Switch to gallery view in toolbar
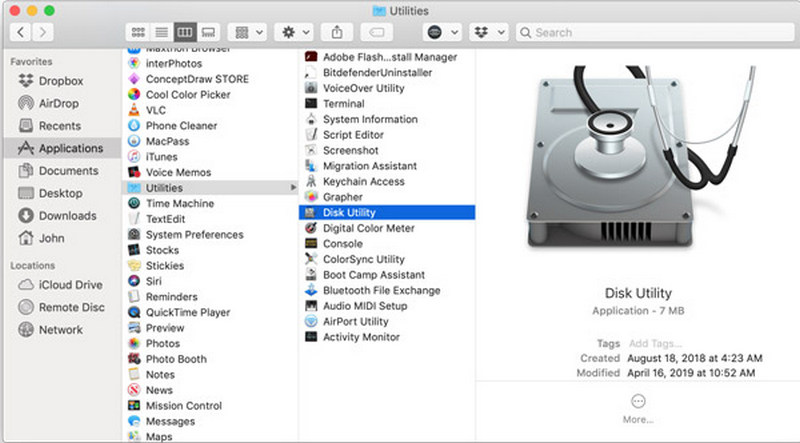The width and height of the screenshot is (800, 443). click(x=208, y=32)
